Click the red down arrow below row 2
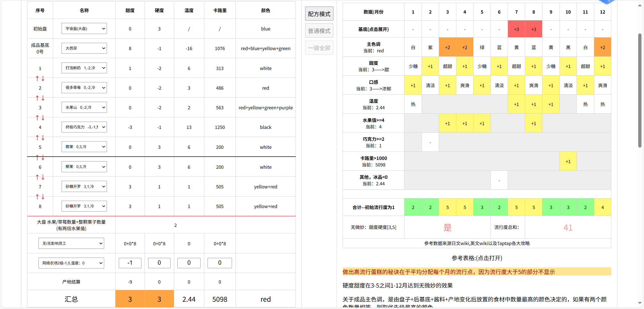The width and height of the screenshot is (644, 309). 43,98
